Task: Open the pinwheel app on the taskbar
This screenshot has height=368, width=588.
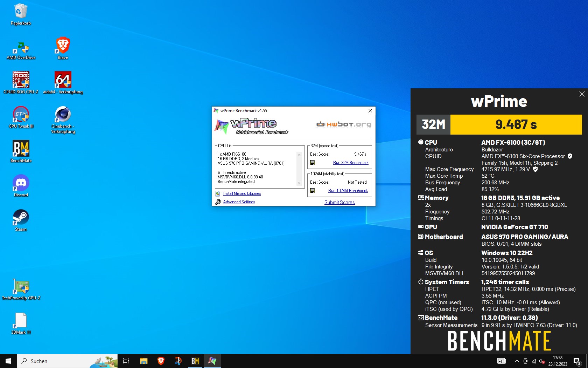Action: [x=178, y=361]
